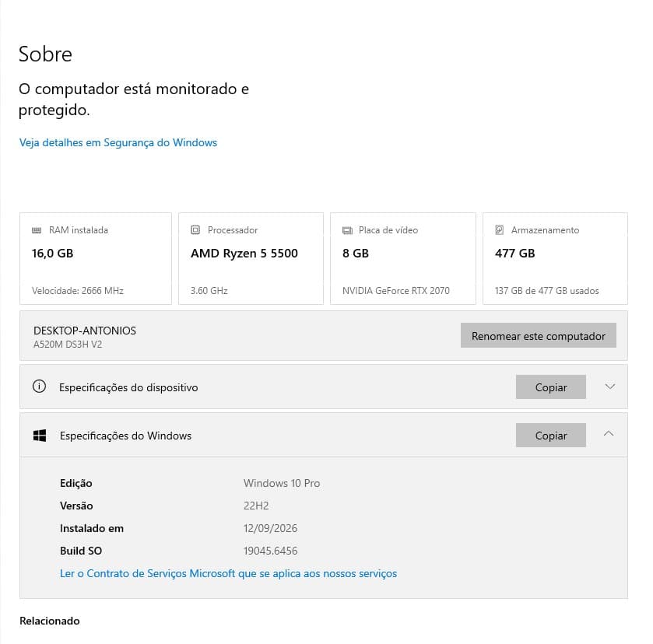The image size is (653, 644).
Task: Select the NVIDIA GeForce RTX 2070 card
Action: (x=403, y=258)
